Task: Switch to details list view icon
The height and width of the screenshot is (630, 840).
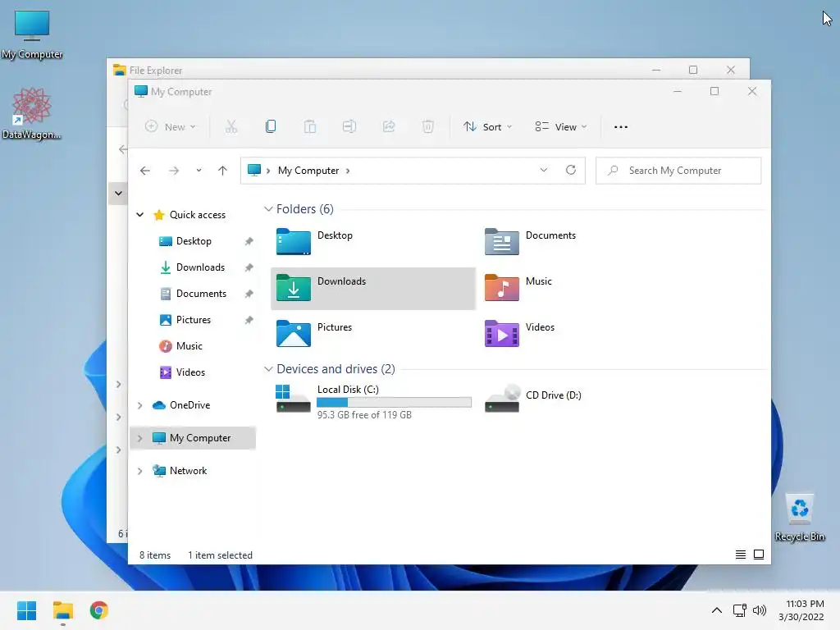Action: [x=741, y=555]
